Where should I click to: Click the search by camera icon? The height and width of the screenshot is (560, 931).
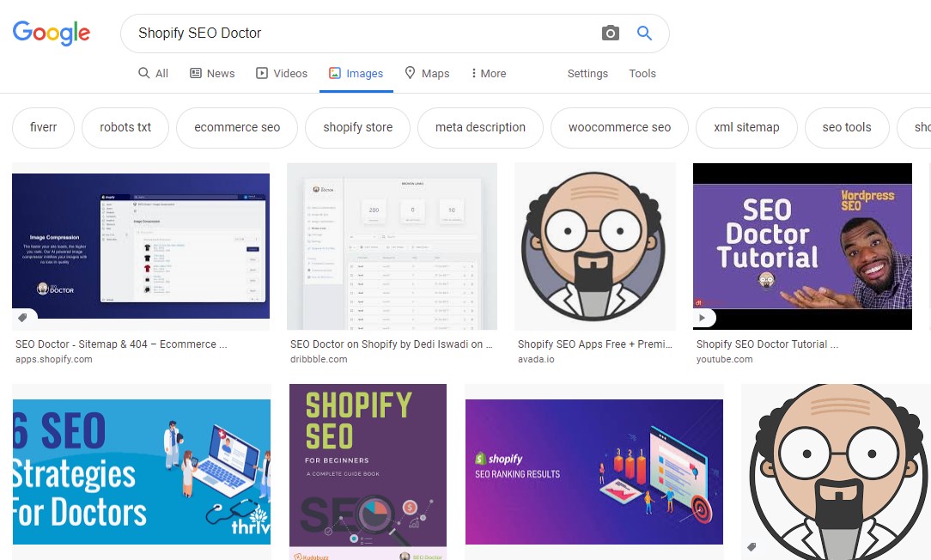[x=611, y=33]
